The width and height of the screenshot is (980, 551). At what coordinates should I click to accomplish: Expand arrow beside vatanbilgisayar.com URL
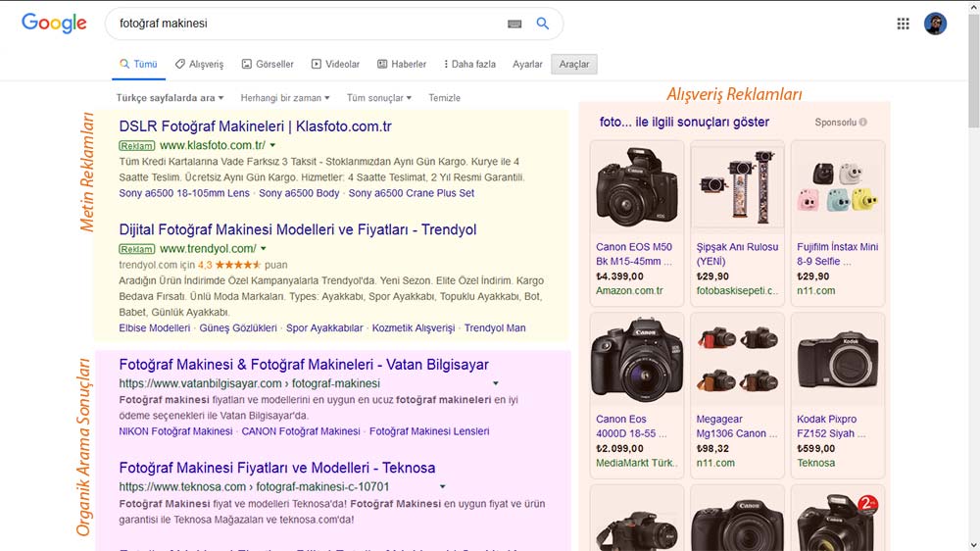tap(496, 383)
